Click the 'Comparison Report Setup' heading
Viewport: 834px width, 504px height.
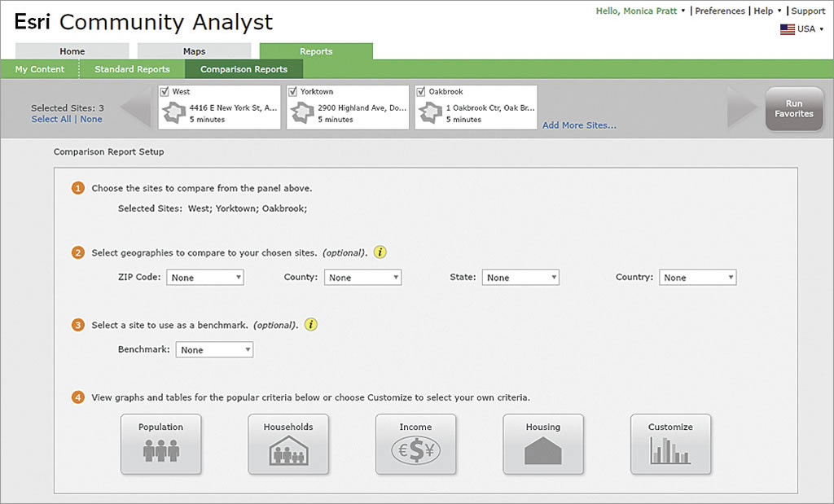click(x=108, y=151)
